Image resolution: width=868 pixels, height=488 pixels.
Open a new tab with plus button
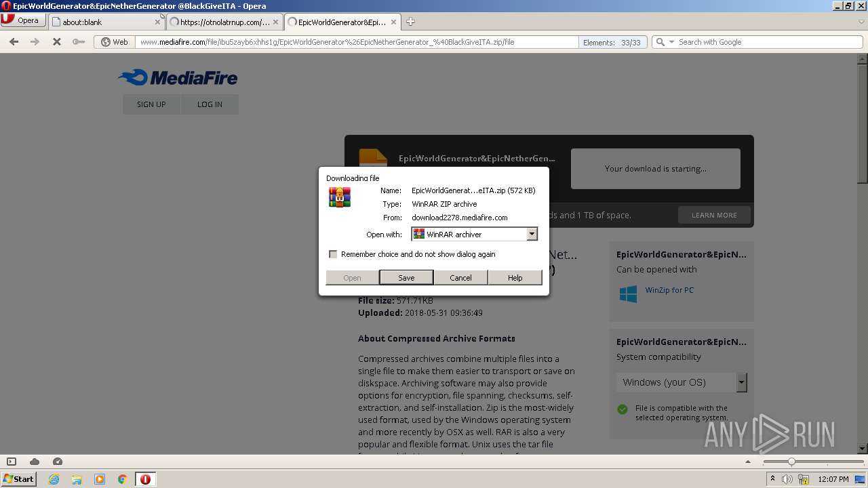[x=410, y=22]
